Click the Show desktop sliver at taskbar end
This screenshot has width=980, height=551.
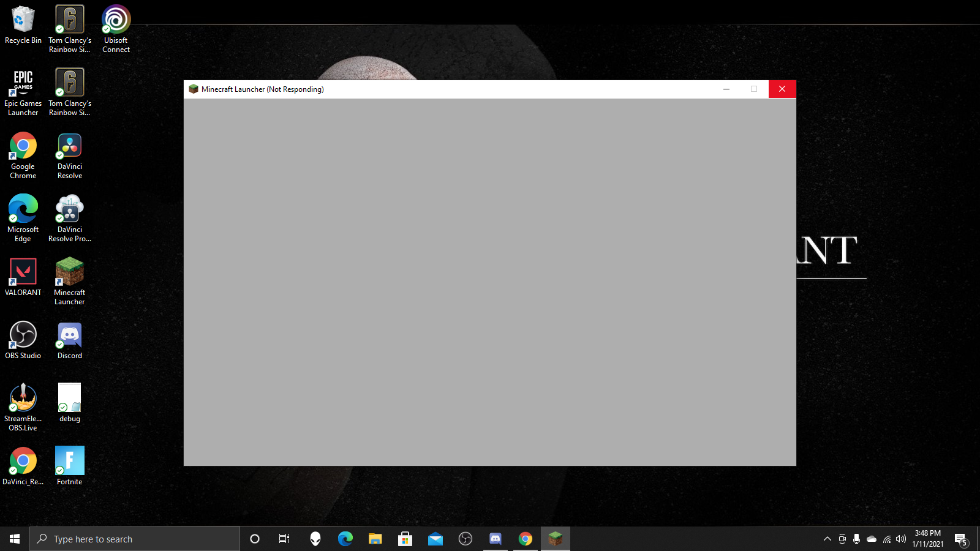point(978,539)
